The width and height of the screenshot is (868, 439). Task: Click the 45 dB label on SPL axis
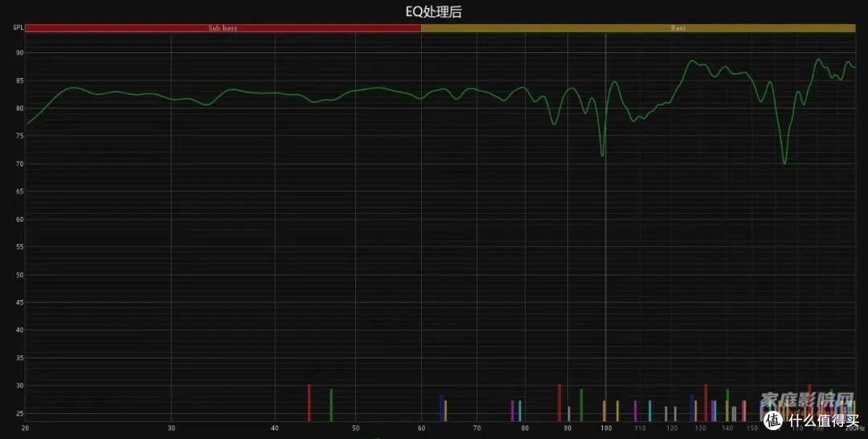point(20,303)
